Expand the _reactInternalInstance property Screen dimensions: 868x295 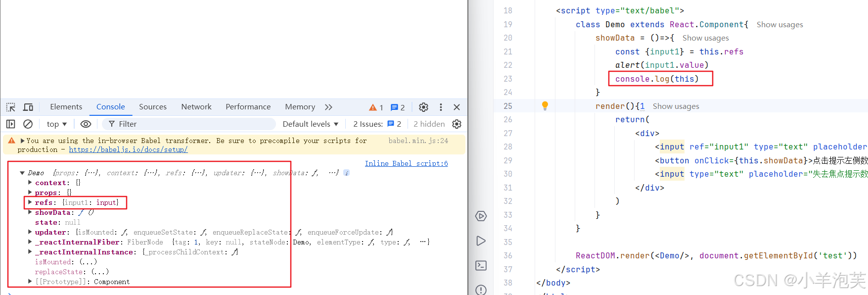[30, 252]
